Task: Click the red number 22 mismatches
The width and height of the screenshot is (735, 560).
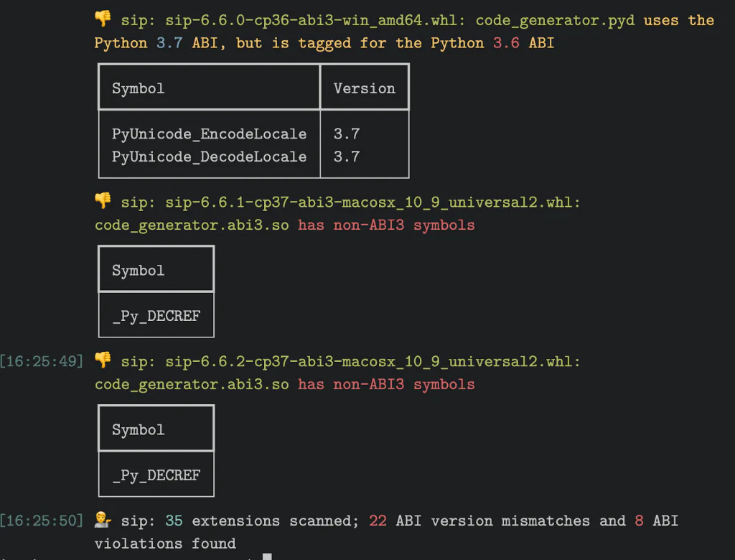Action: (378, 521)
